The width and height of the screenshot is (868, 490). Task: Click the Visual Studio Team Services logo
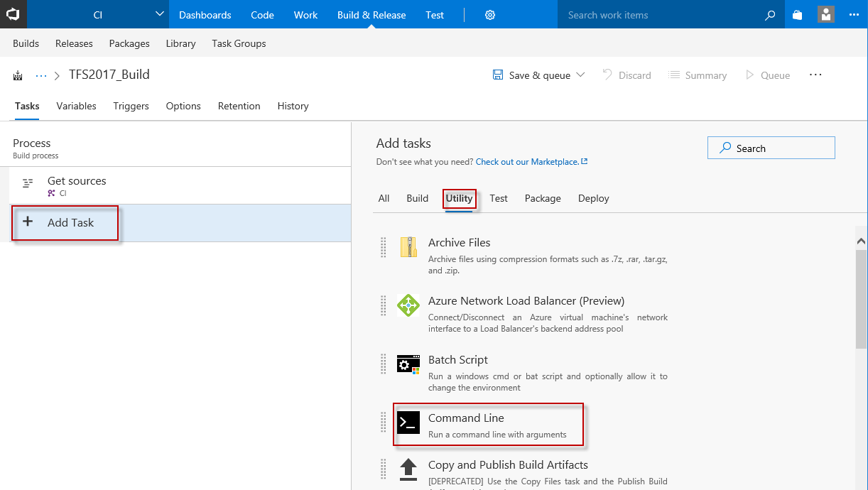pyautogui.click(x=13, y=14)
